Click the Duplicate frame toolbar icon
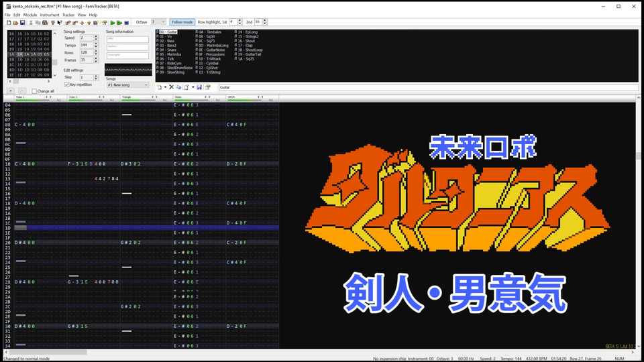The height and width of the screenshot is (362, 644). 96,23
